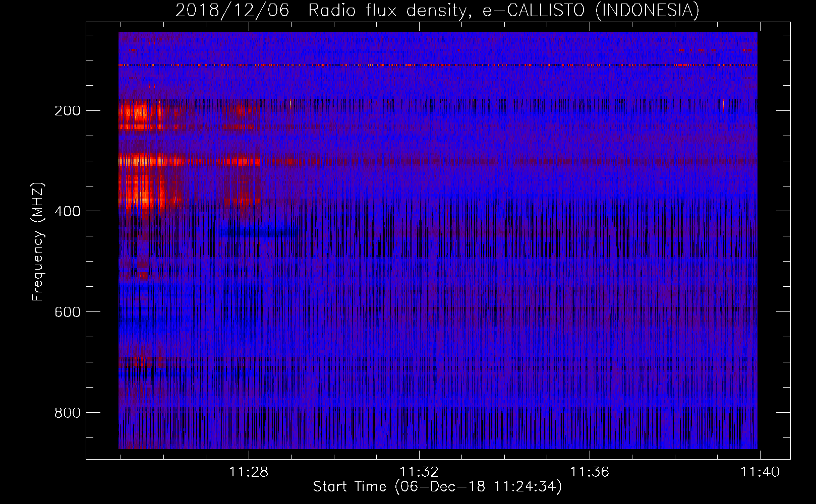Viewport: 816px width, 504px height.
Task: Click the 'Start Time (06-Dec-18 11:24:34)' axis label
Action: 437,487
